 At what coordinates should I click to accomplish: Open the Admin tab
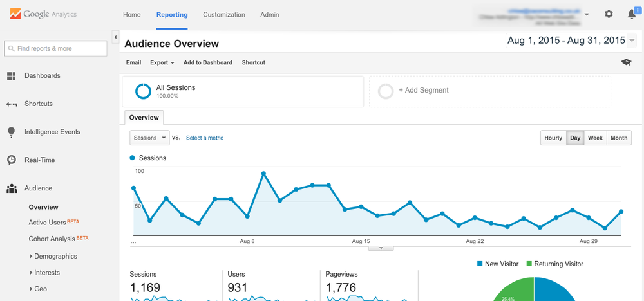click(x=270, y=14)
